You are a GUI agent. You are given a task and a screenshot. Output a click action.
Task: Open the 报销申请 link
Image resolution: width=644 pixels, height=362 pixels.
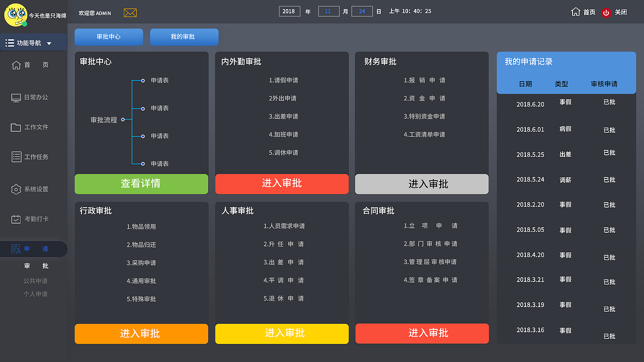(x=423, y=80)
